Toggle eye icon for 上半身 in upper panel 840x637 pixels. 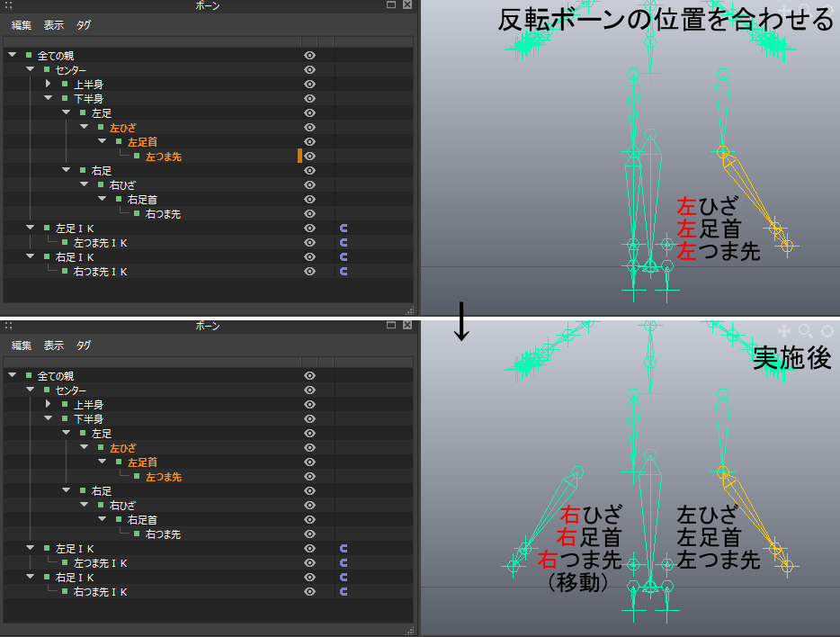(309, 85)
